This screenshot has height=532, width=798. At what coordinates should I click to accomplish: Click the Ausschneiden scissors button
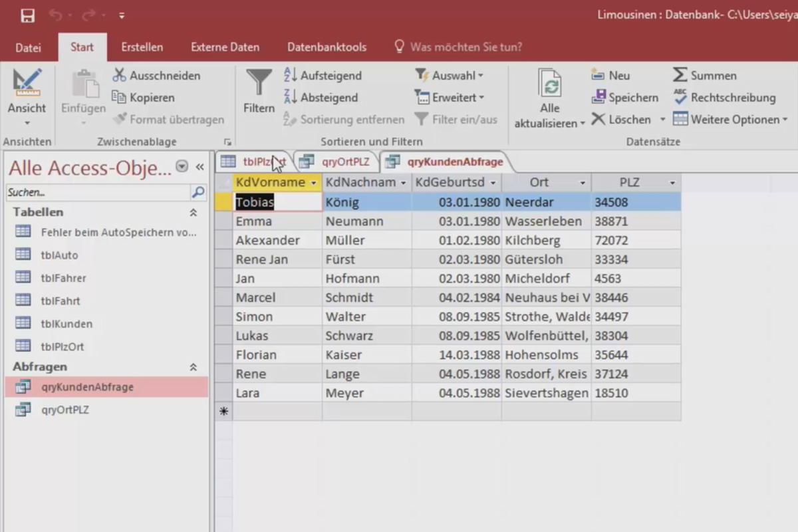coord(156,75)
